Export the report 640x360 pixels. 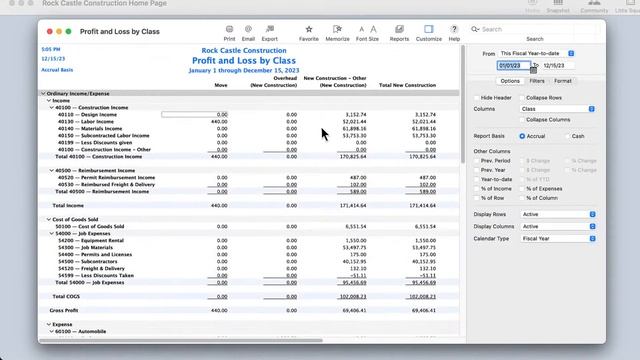pyautogui.click(x=269, y=33)
